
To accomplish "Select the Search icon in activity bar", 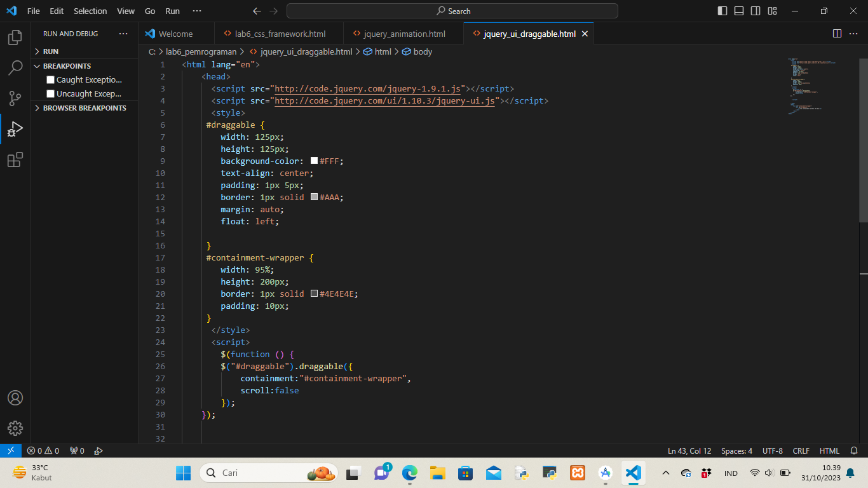I will point(15,67).
